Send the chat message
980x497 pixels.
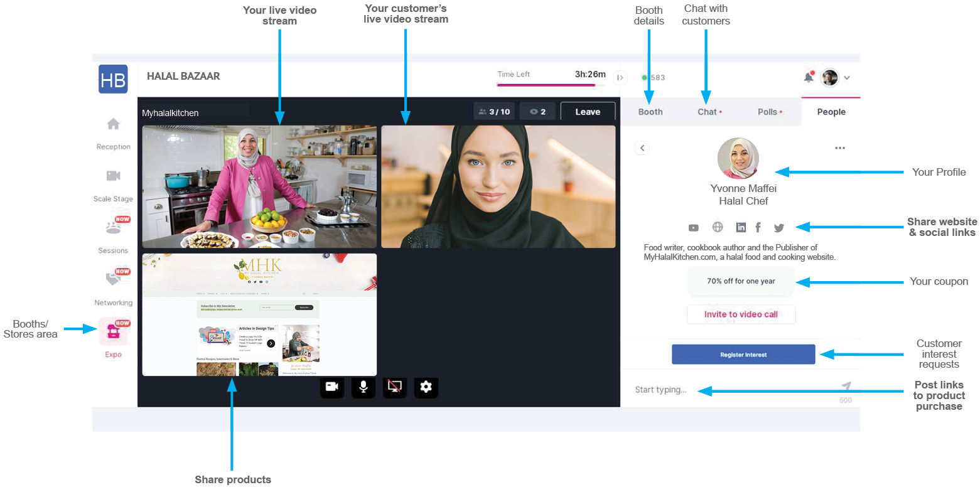846,386
